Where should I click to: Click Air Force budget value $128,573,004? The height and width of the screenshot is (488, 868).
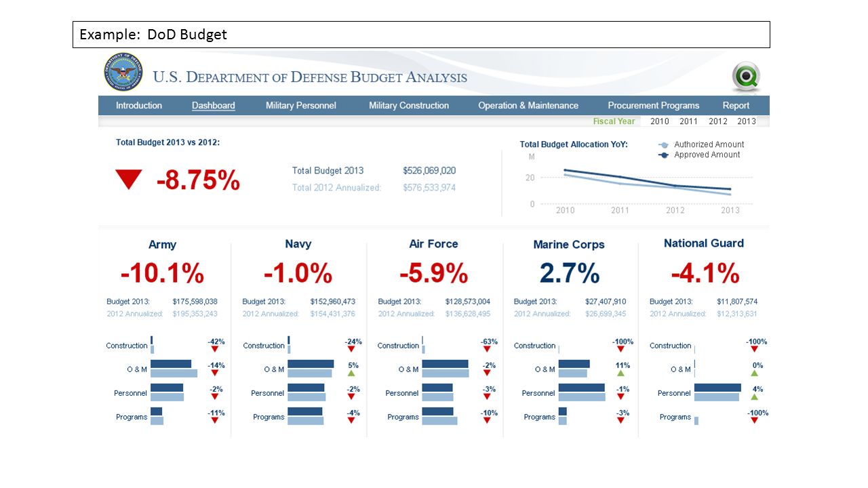tap(468, 302)
